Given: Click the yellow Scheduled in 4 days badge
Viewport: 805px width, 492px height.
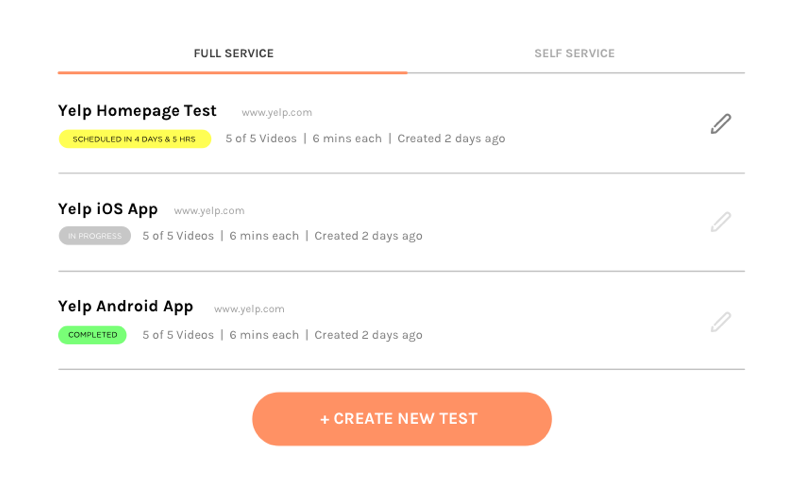Looking at the screenshot, I should [135, 139].
